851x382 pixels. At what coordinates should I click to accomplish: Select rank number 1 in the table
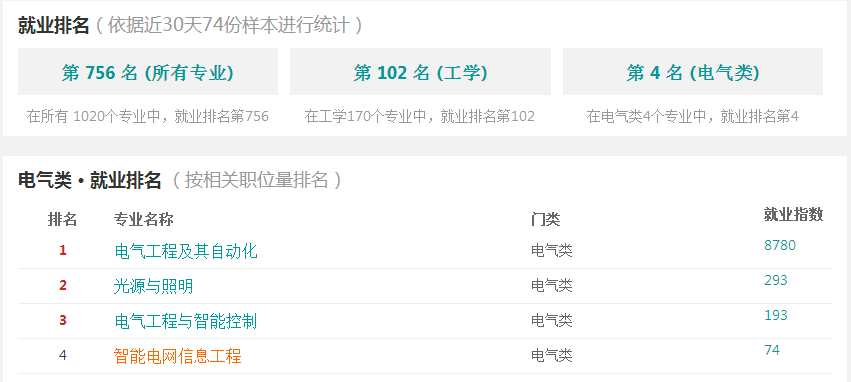[x=63, y=250]
